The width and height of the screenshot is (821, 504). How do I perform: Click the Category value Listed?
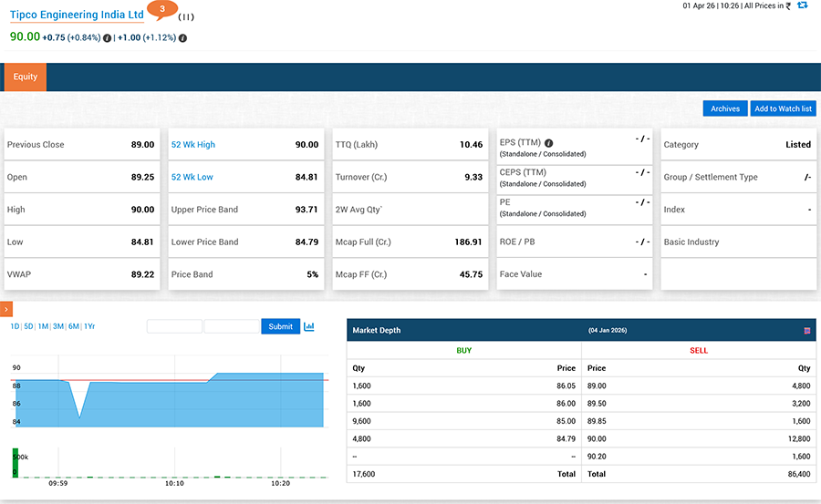coord(798,145)
